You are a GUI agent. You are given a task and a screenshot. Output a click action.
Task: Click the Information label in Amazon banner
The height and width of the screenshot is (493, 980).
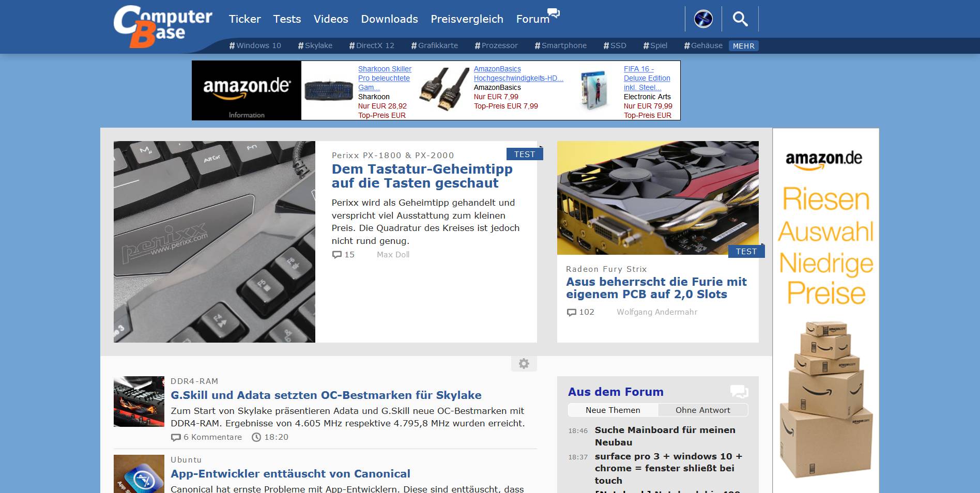247,115
